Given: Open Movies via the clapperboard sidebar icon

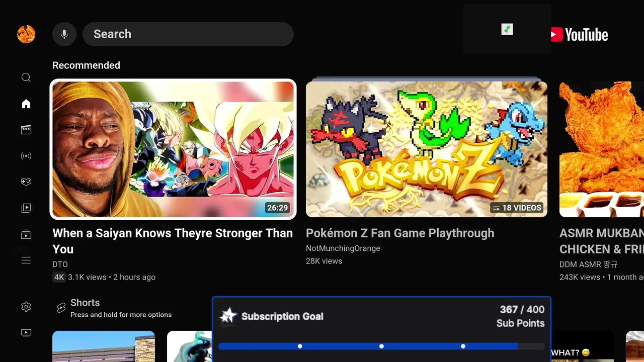Looking at the screenshot, I should tap(26, 130).
